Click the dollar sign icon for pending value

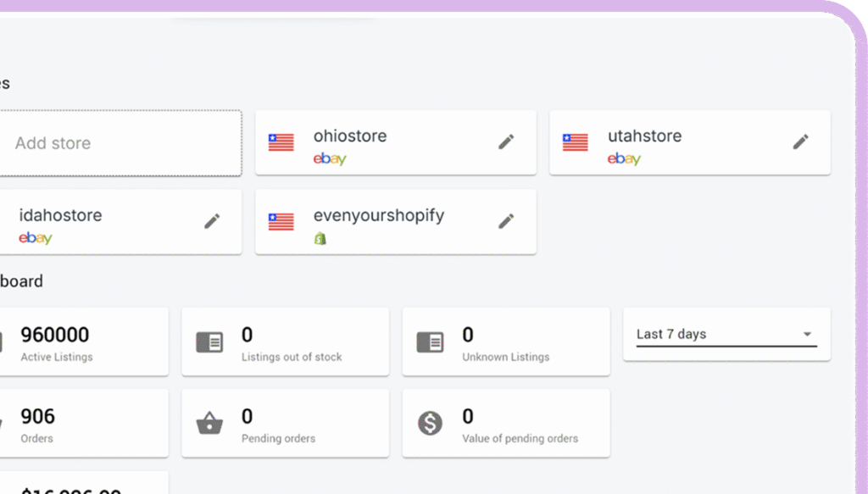[430, 423]
